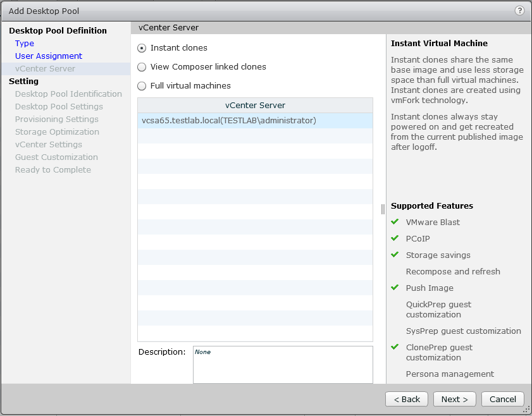This screenshot has height=416, width=532.
Task: Click the dialog resize grip corner
Action: [526, 410]
